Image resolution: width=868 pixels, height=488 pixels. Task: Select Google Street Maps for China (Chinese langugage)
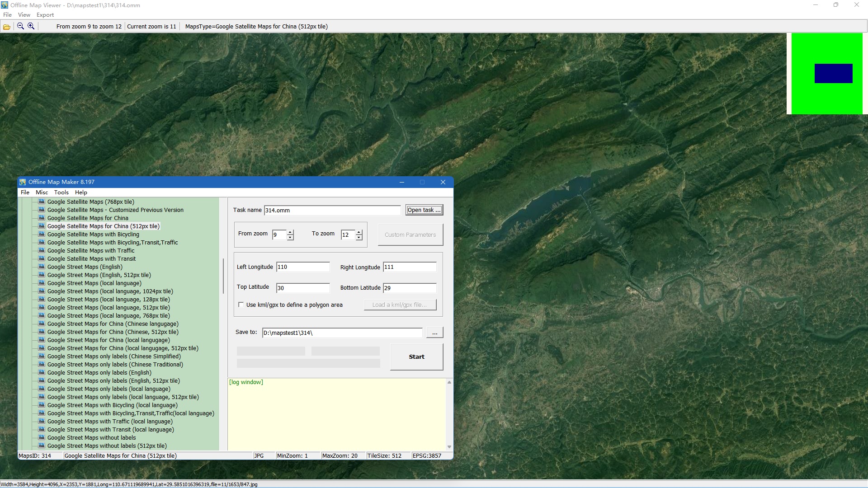coord(113,324)
